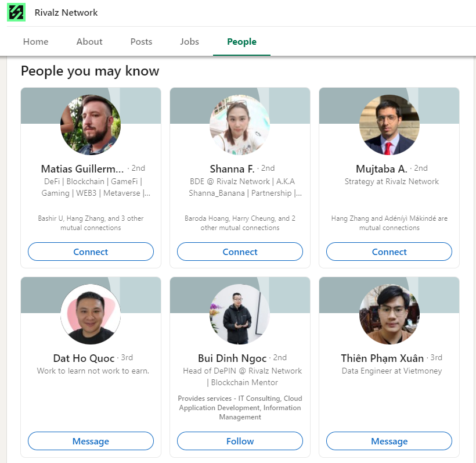This screenshot has width=476, height=463.
Task: Click the Rivalz Network logo icon
Action: pyautogui.click(x=16, y=13)
